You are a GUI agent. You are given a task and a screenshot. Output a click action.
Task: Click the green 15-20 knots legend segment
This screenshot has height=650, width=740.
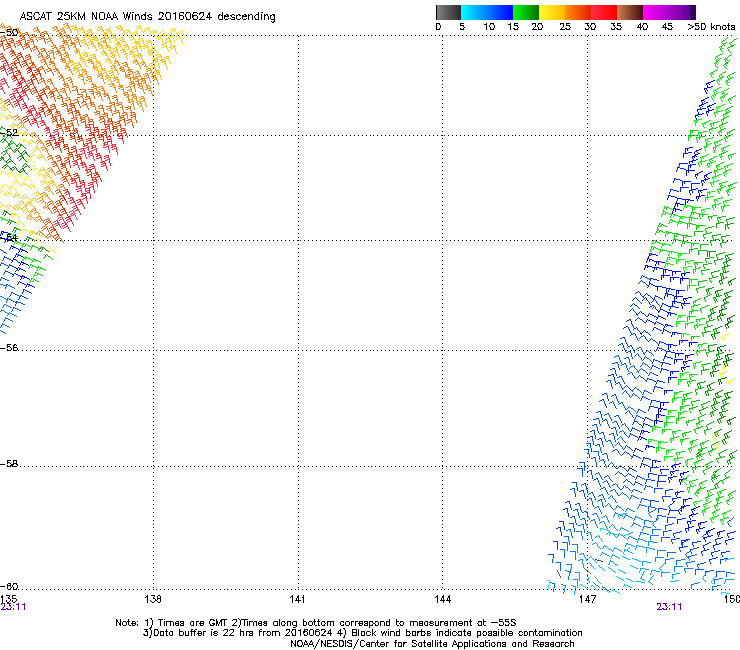[x=526, y=12]
